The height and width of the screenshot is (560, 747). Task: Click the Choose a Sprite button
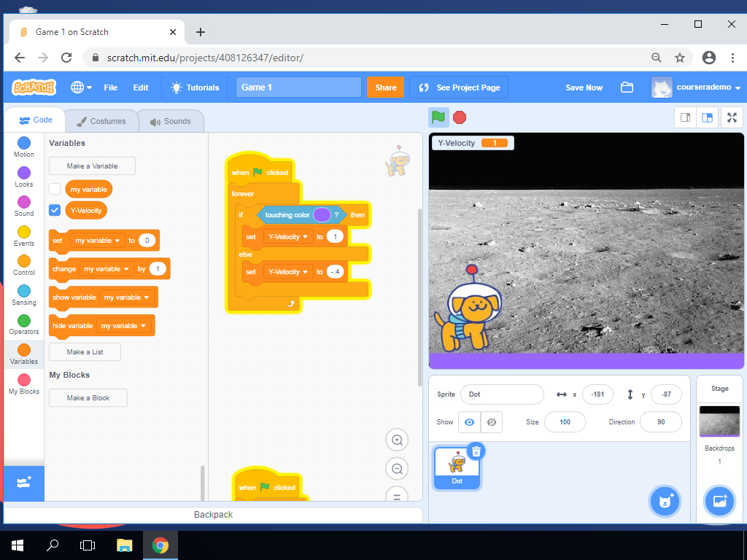pyautogui.click(x=665, y=500)
